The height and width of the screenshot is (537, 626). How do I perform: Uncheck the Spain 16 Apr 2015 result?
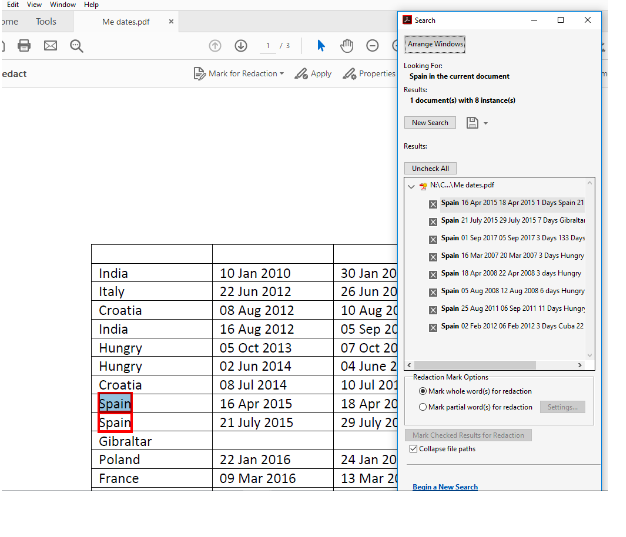click(432, 203)
